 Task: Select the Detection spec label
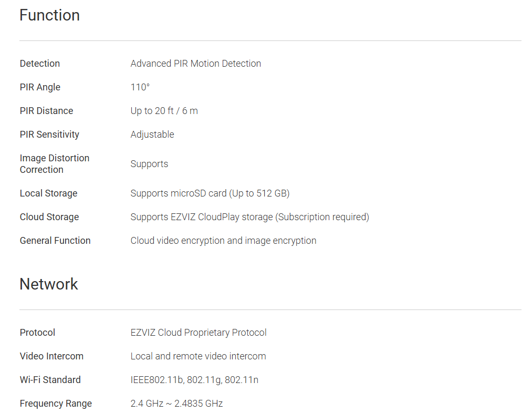[40, 64]
